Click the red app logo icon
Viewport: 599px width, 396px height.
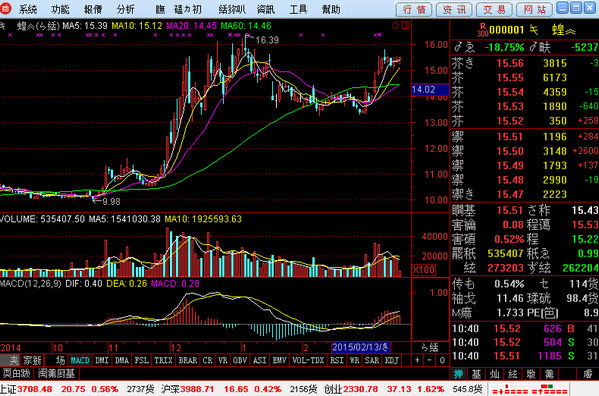5,9
